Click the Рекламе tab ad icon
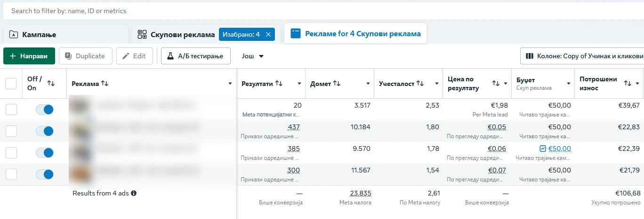 (x=295, y=33)
